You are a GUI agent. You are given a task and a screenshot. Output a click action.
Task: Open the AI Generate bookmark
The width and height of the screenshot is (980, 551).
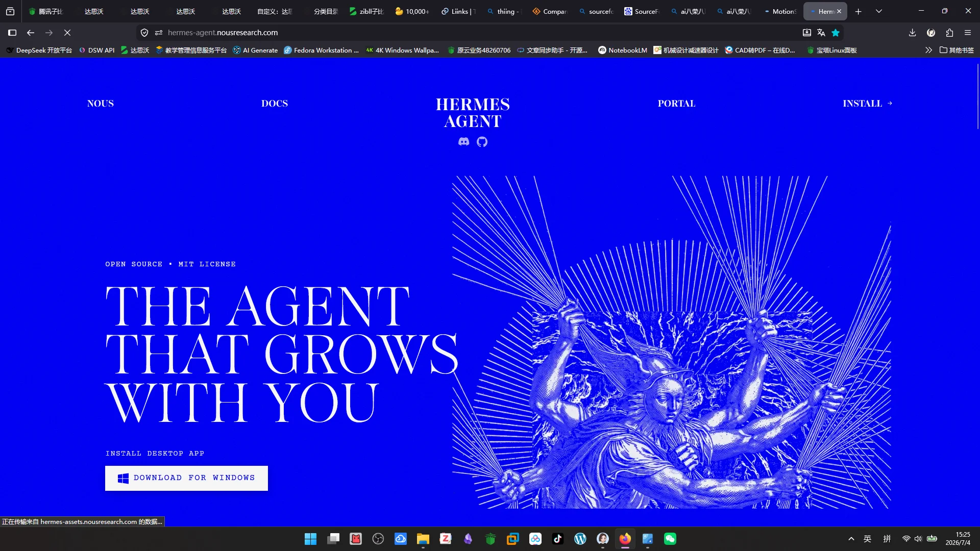(255, 50)
